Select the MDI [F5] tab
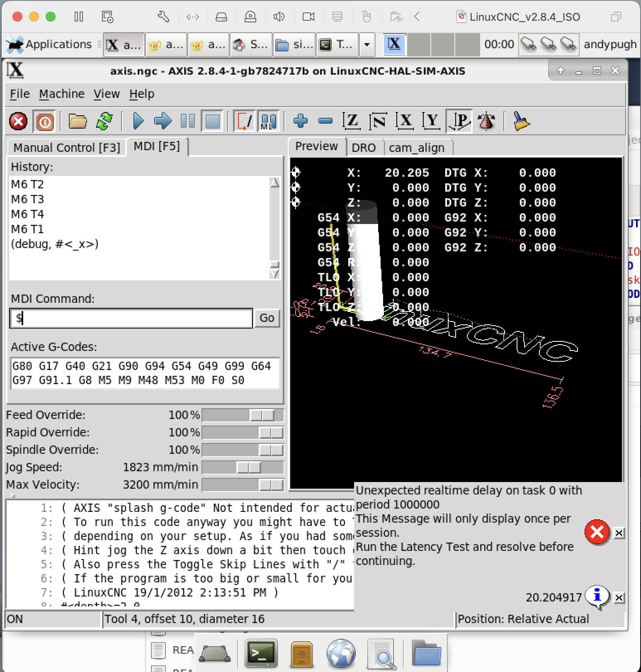Screen dimensions: 641x672 coord(157,146)
